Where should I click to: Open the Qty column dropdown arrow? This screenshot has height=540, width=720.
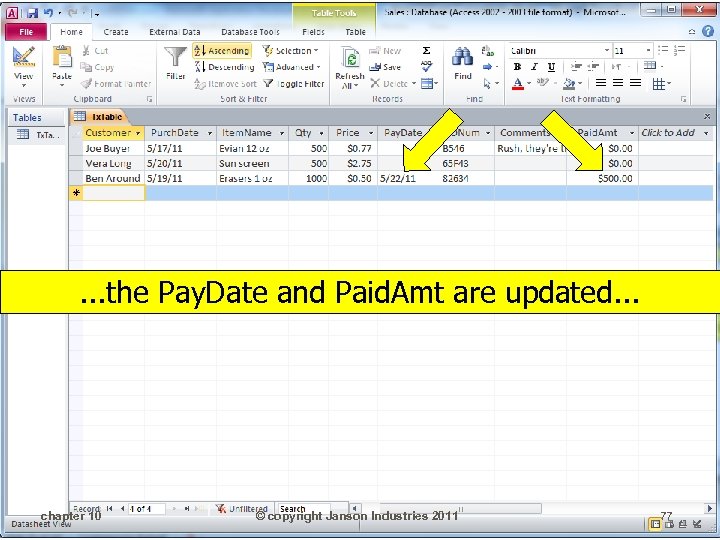click(321, 133)
